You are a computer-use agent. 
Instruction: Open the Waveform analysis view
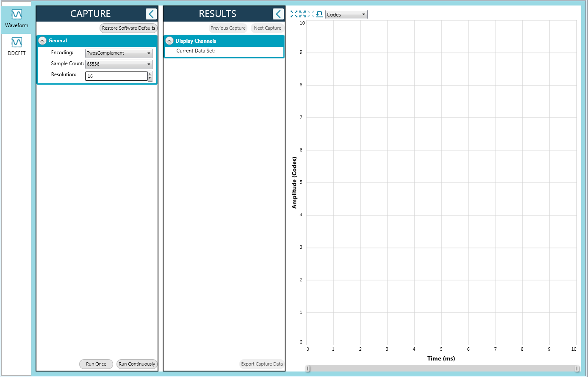[17, 18]
